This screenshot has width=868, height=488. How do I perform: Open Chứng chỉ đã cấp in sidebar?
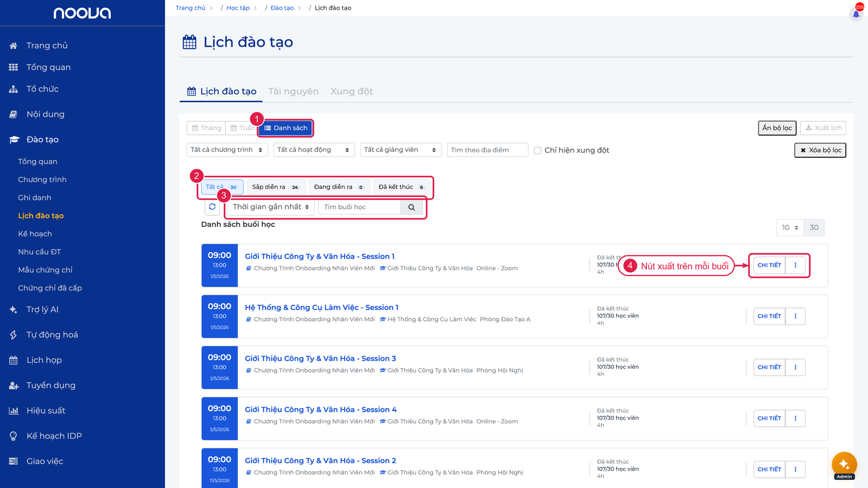(50, 288)
